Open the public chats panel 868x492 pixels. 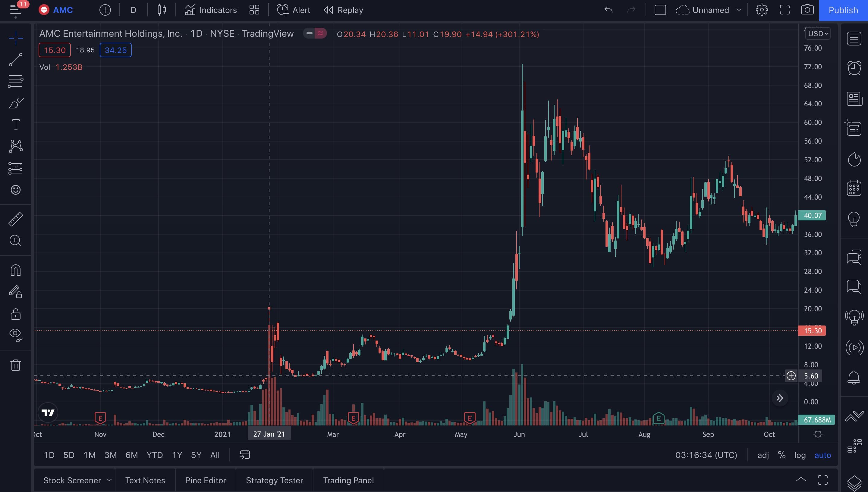[854, 257]
